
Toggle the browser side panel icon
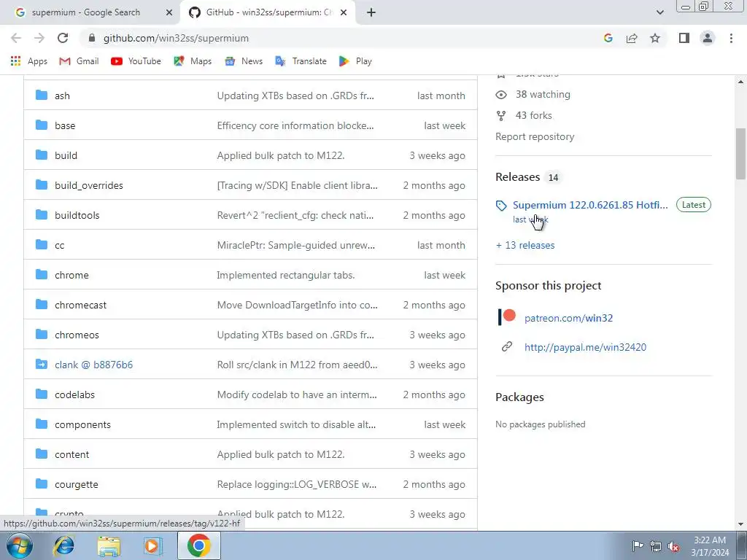tap(684, 38)
